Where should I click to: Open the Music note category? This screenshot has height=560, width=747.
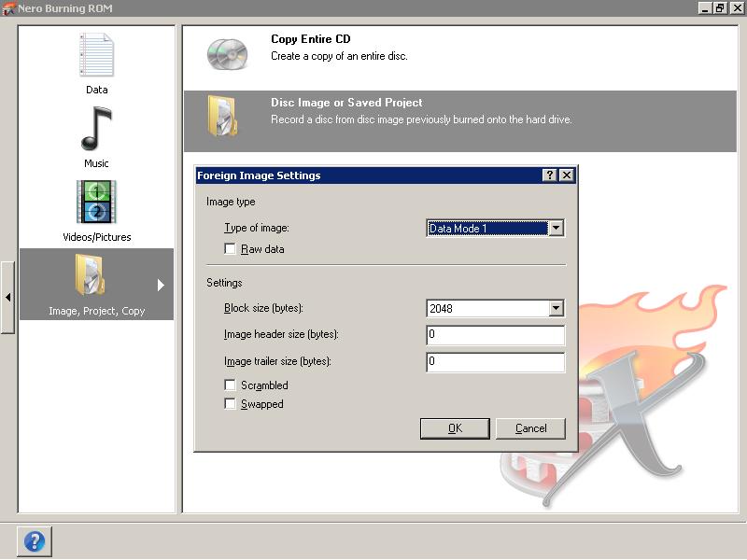pyautogui.click(x=97, y=129)
